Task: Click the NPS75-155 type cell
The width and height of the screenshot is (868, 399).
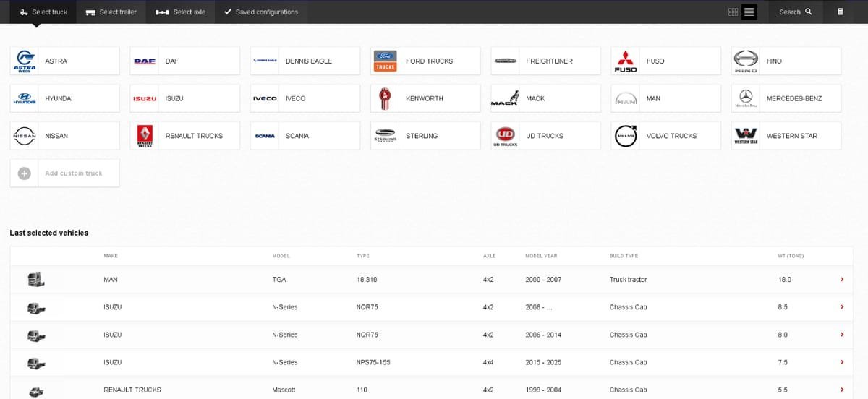Action: pyautogui.click(x=373, y=362)
